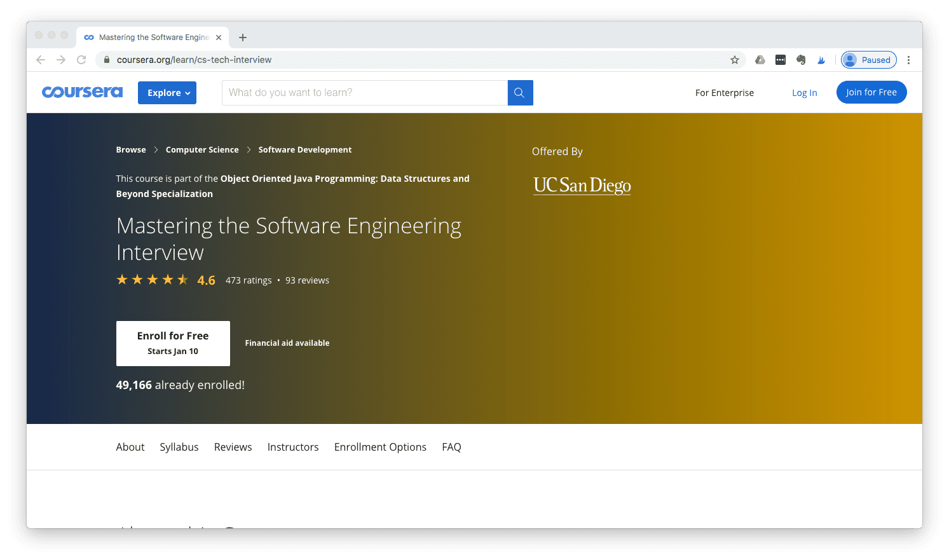Focus the 'What do you want to learn?' field
Viewport: 949px width, 560px height.
click(x=365, y=93)
